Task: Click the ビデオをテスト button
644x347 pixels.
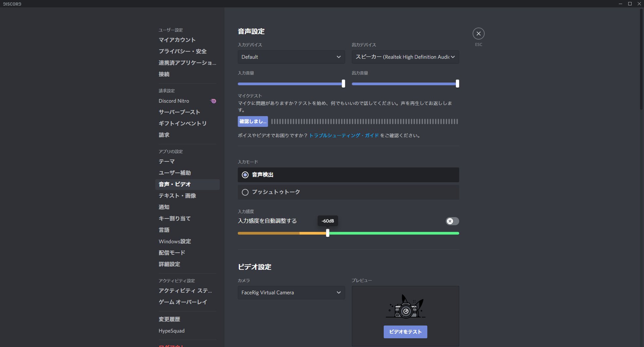Action: click(x=405, y=332)
